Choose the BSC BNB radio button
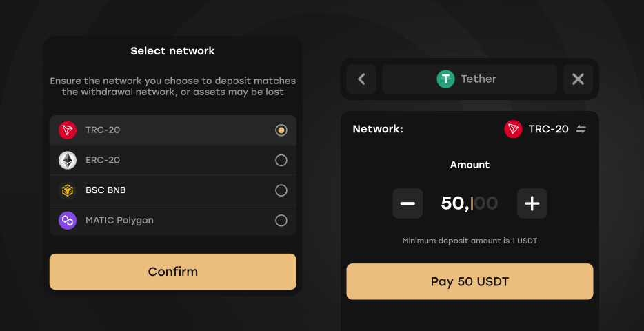 point(281,190)
